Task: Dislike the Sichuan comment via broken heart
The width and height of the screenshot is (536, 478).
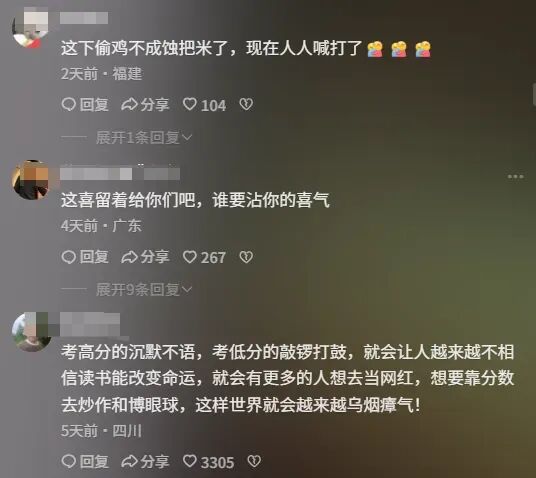Action: point(254,462)
